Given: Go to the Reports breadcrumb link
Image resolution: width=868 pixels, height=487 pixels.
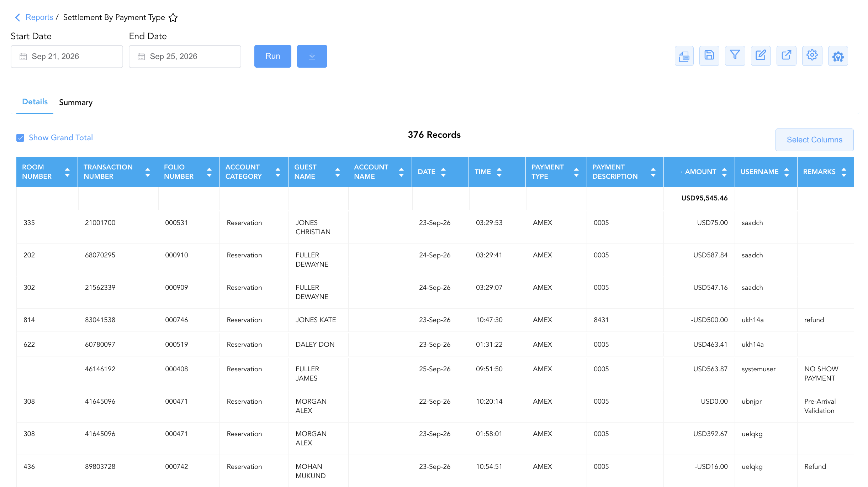Looking at the screenshot, I should pyautogui.click(x=39, y=17).
